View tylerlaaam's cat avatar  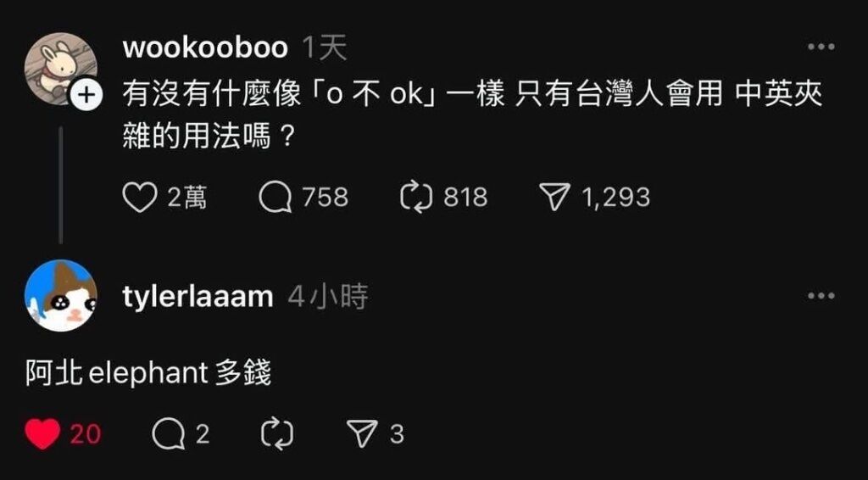tap(61, 296)
